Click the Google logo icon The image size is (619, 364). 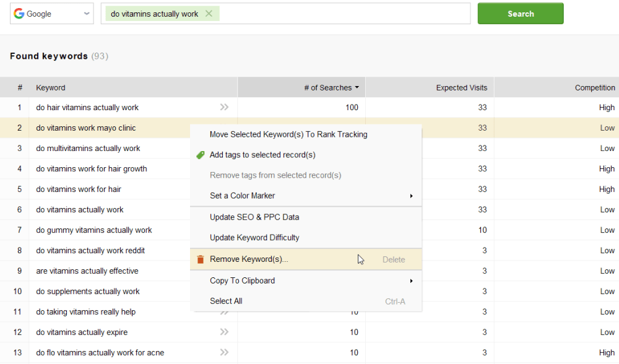19,14
